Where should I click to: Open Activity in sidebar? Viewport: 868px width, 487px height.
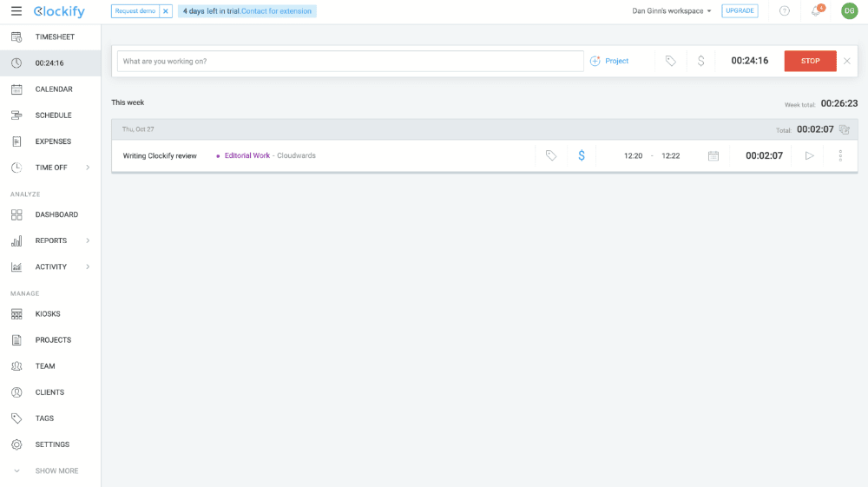[x=51, y=267]
